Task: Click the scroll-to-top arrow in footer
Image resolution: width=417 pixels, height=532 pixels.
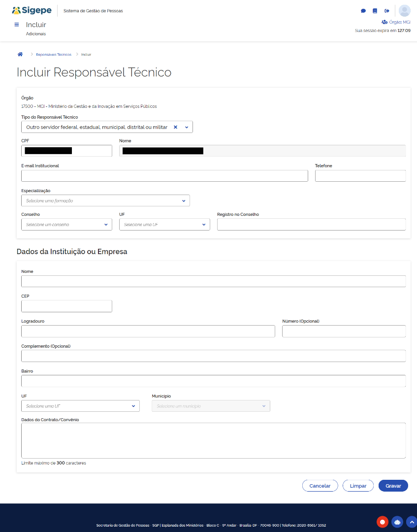Action: 412,522
